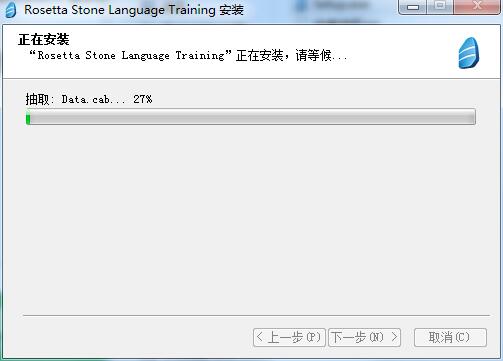Click the 下一步(N) next button
Viewport: 503px width, 361px height.
pyautogui.click(x=365, y=337)
